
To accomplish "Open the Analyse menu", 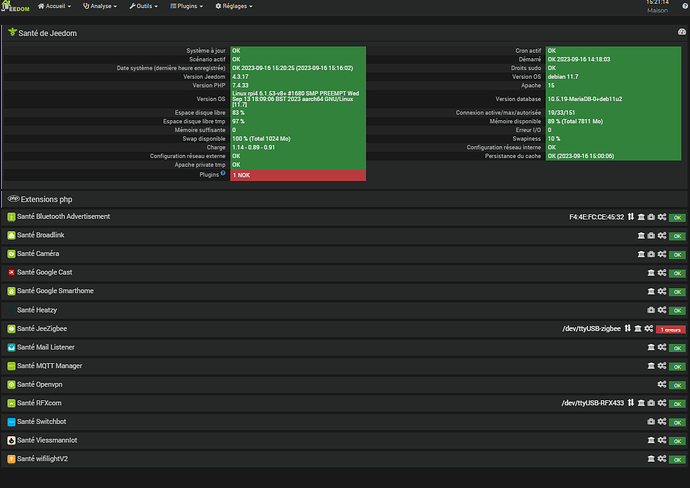I will point(100,6).
